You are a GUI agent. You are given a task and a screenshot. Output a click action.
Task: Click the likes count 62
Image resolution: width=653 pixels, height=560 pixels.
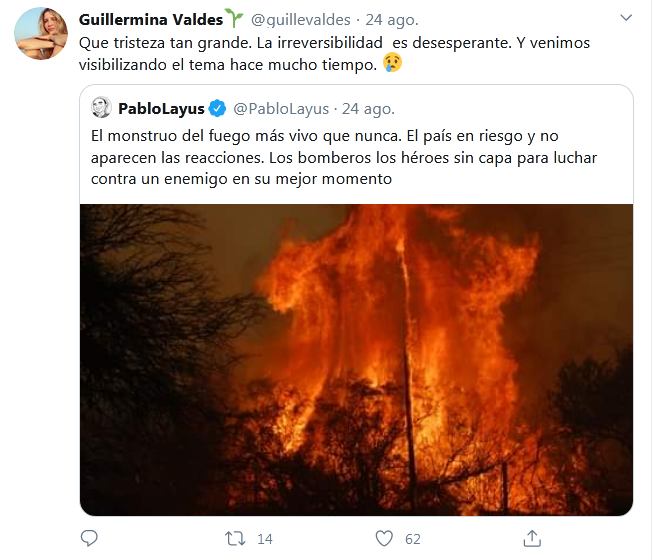[x=413, y=539]
